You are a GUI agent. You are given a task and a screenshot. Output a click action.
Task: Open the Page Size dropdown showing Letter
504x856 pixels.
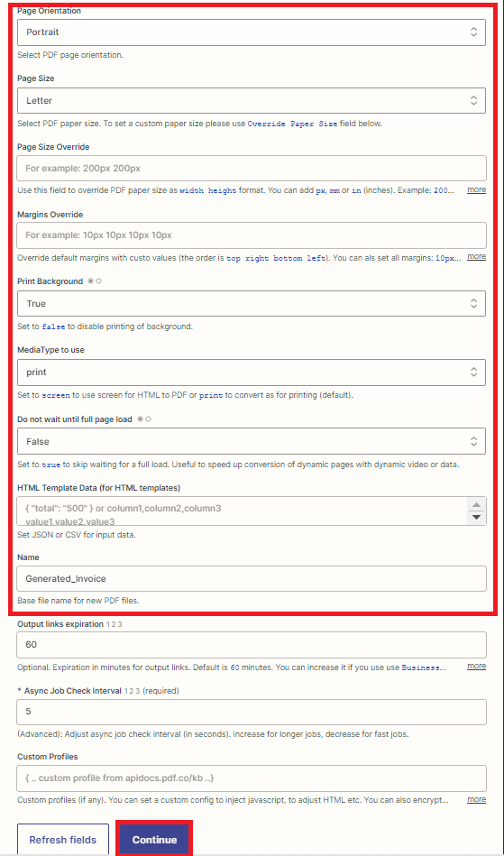[x=252, y=100]
